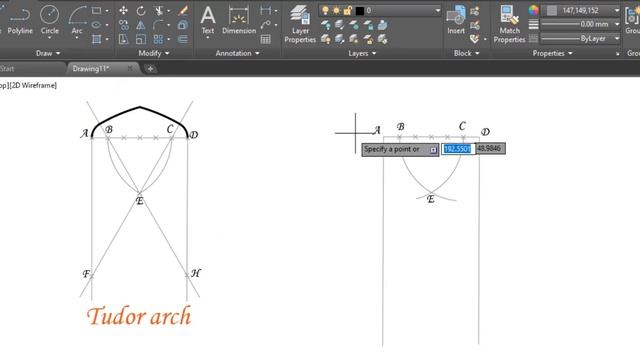Expand the Modify panel title

pyautogui.click(x=154, y=53)
